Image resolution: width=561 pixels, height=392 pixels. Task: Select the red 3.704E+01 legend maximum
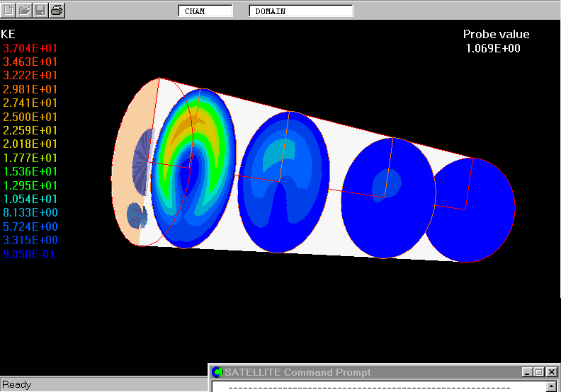30,48
